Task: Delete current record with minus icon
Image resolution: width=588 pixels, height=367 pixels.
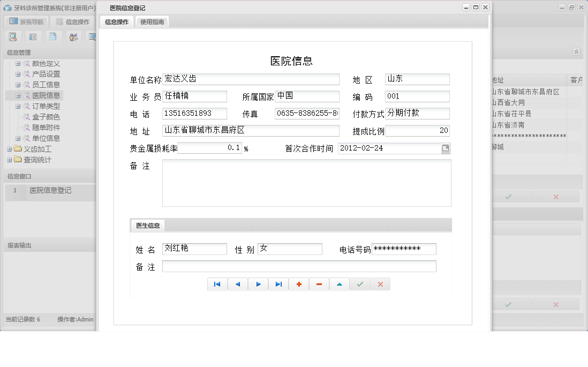Action: 319,284
